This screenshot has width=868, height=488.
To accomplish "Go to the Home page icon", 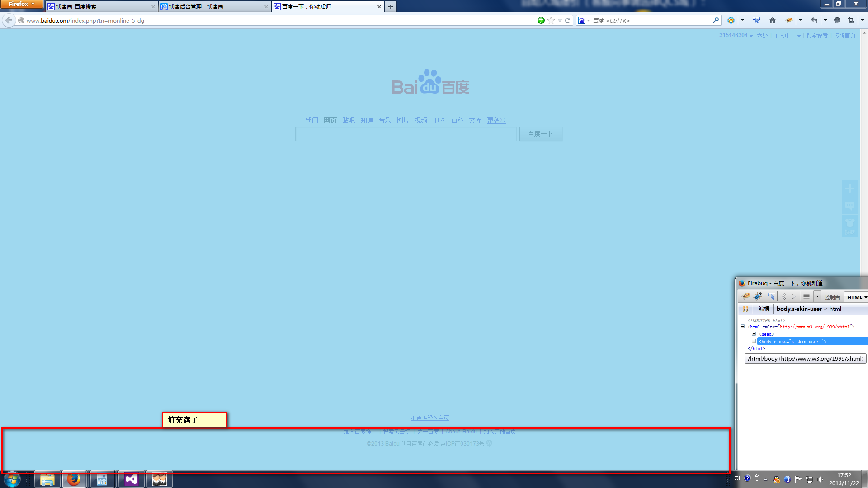I will pos(772,20).
